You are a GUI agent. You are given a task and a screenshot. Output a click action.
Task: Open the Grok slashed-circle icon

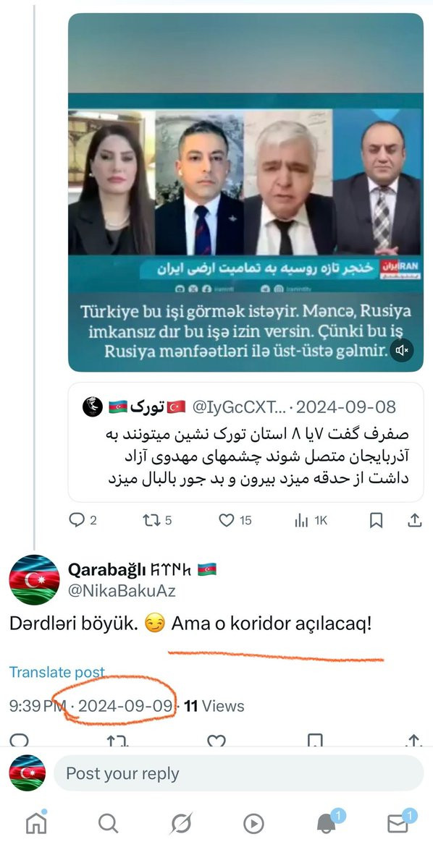tap(180, 823)
